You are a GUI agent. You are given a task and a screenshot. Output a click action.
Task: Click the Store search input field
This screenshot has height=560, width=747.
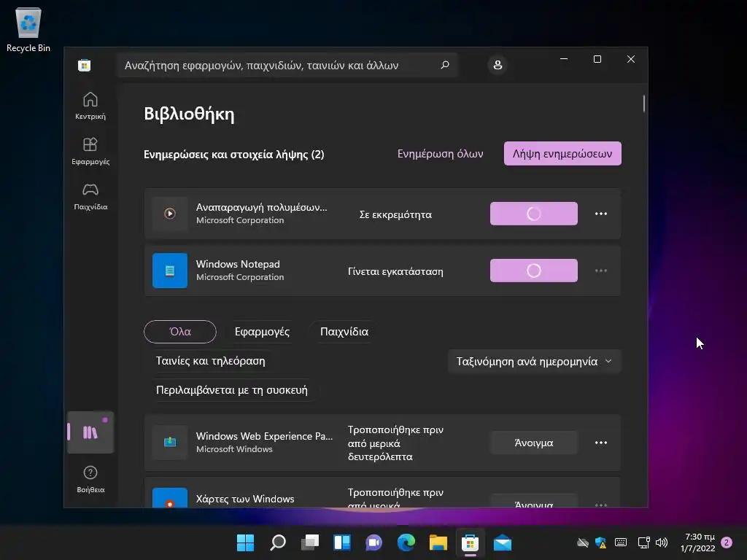click(287, 65)
